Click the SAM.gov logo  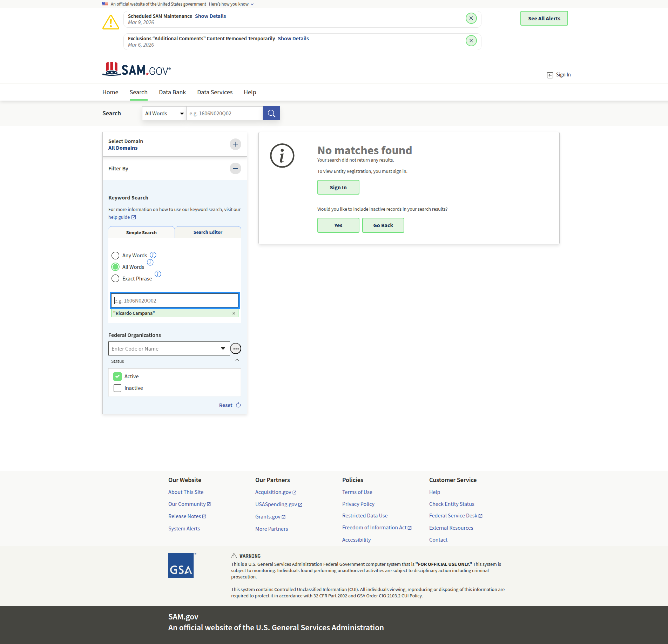pyautogui.click(x=136, y=69)
